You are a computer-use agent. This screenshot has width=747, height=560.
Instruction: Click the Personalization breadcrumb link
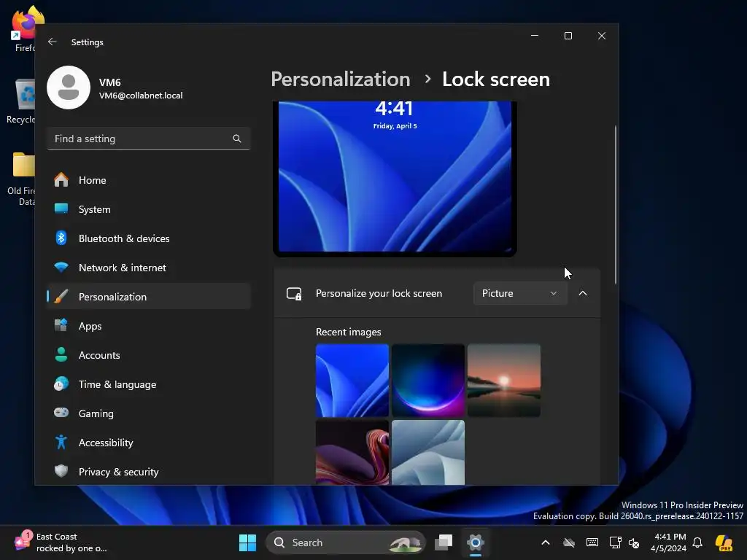tap(340, 79)
